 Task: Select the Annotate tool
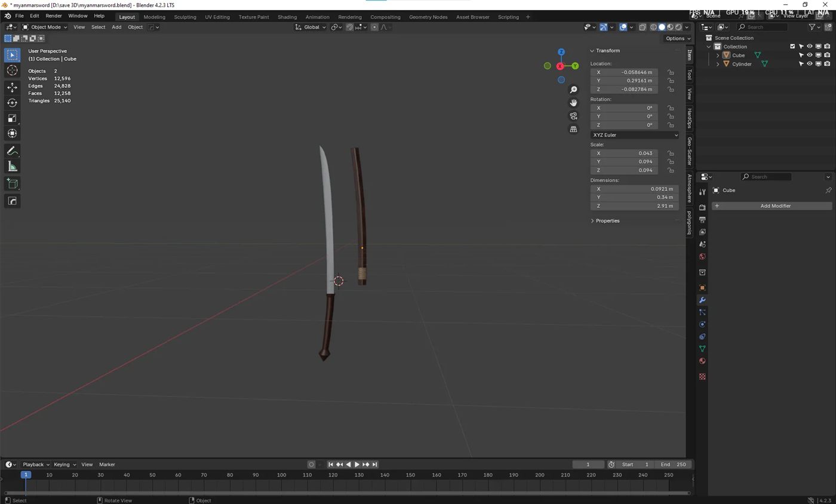[12, 151]
